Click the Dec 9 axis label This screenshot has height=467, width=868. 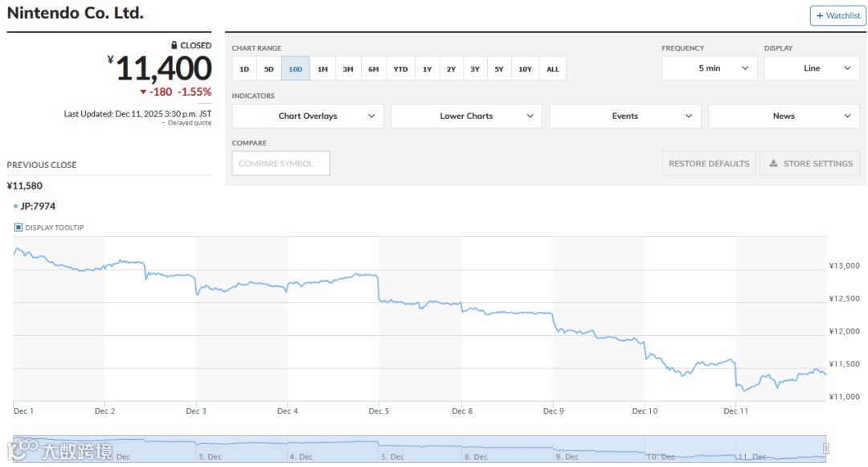pos(553,411)
